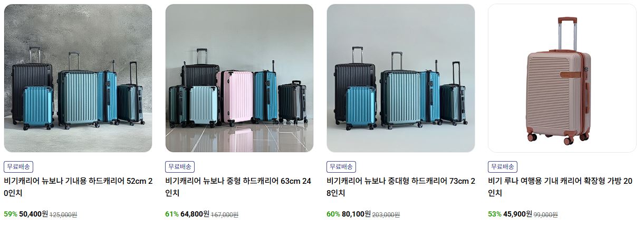Open the 52cm 20인치 carry-on suitcase image
644x225 pixels.
pos(78,78)
